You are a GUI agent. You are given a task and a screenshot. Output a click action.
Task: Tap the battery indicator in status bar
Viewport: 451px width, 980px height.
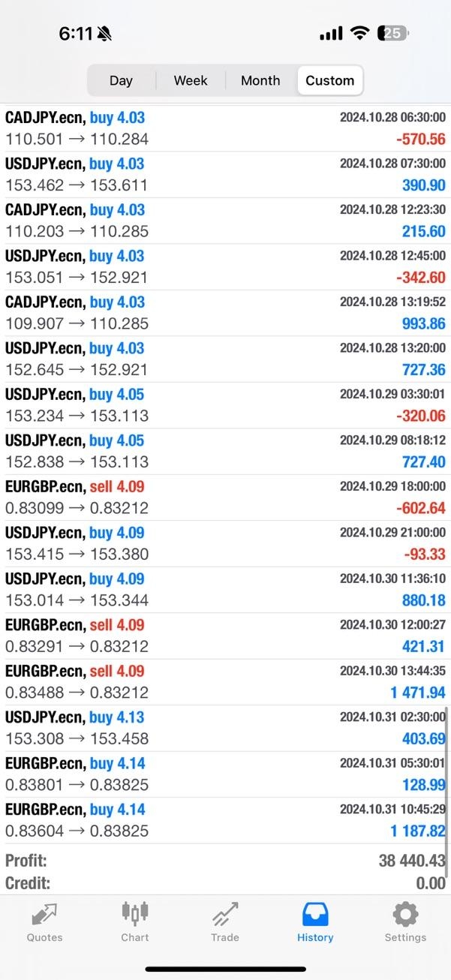point(394,33)
